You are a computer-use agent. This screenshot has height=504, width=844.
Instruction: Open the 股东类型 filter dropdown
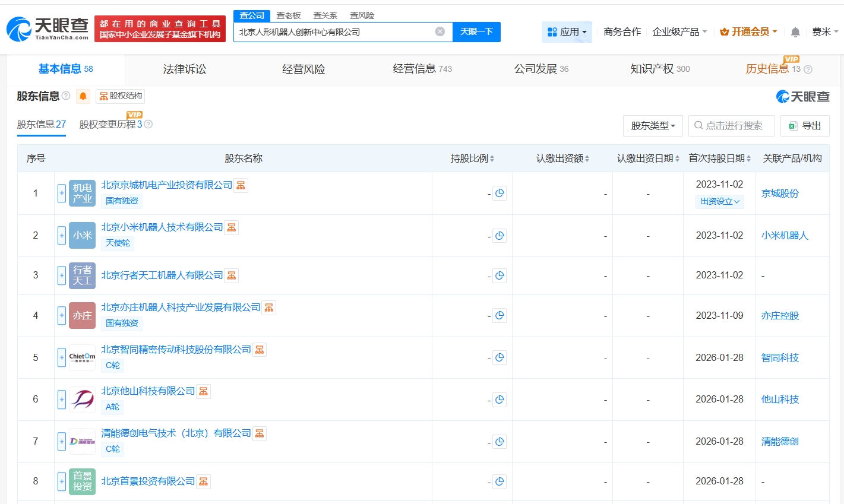[x=653, y=126]
